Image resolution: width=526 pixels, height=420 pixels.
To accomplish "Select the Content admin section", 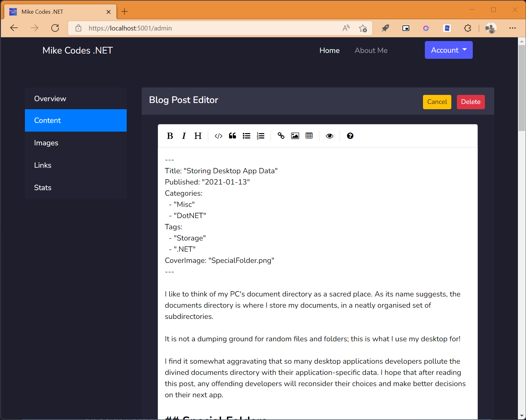I will 76,120.
